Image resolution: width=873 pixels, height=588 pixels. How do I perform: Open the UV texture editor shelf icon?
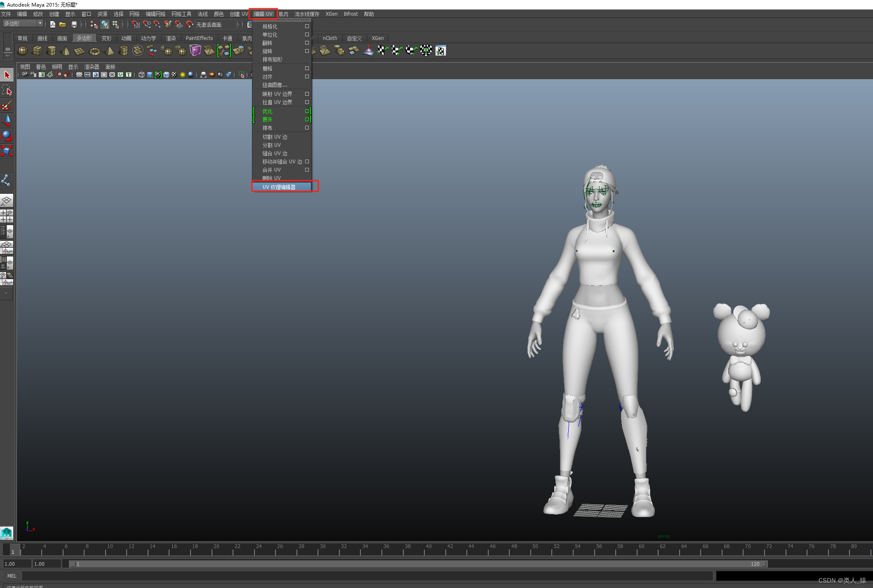coord(440,51)
